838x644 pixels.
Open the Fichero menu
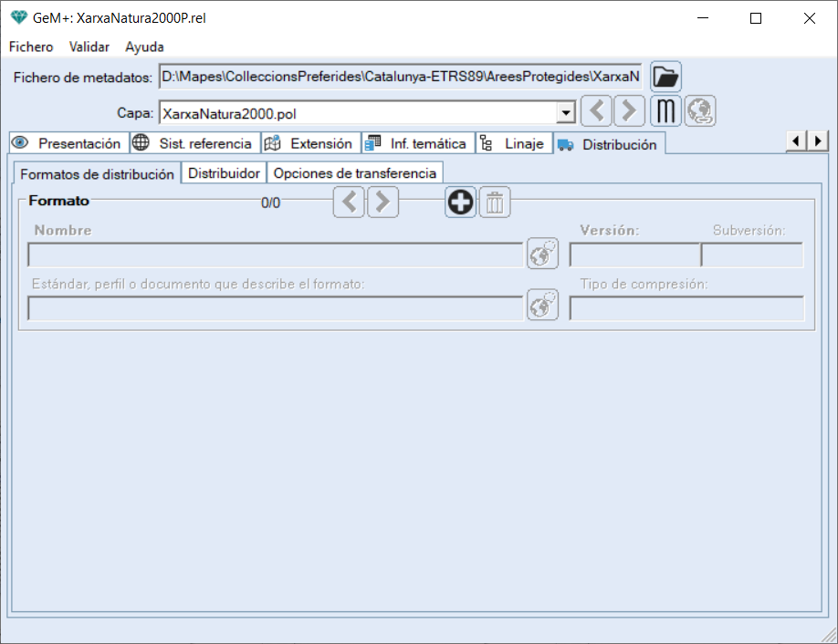tap(31, 47)
